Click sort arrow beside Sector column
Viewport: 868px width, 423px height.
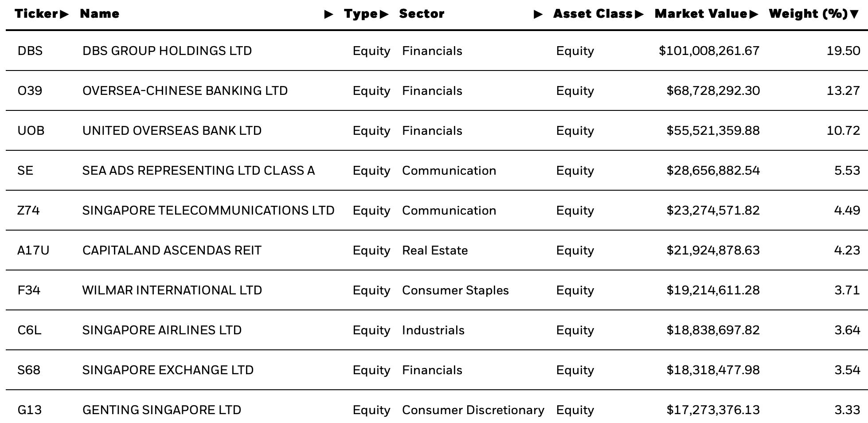click(538, 14)
